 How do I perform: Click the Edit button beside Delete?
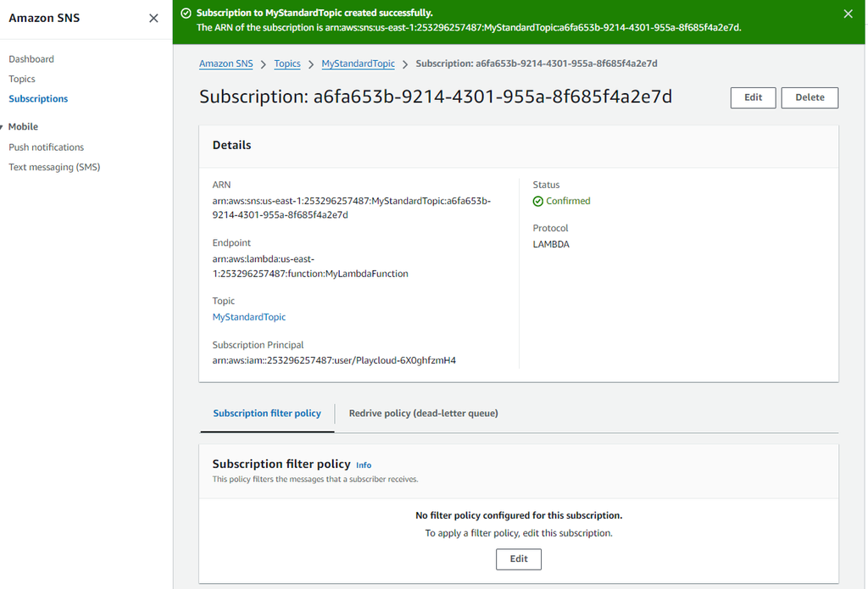(x=753, y=97)
